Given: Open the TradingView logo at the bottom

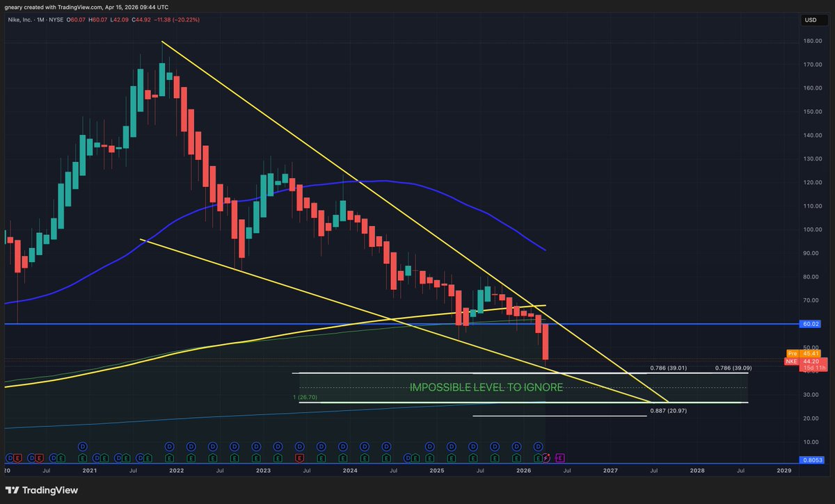Looking at the screenshot, I should 42,490.
